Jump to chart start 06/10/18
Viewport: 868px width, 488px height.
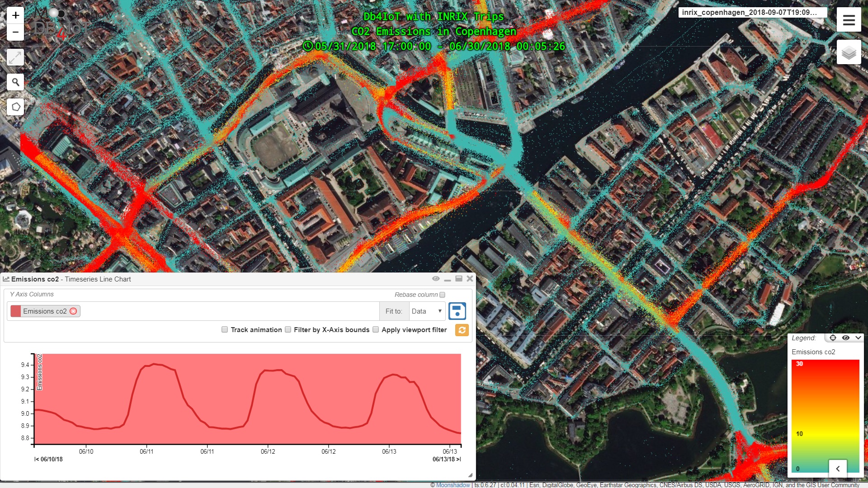coord(48,459)
